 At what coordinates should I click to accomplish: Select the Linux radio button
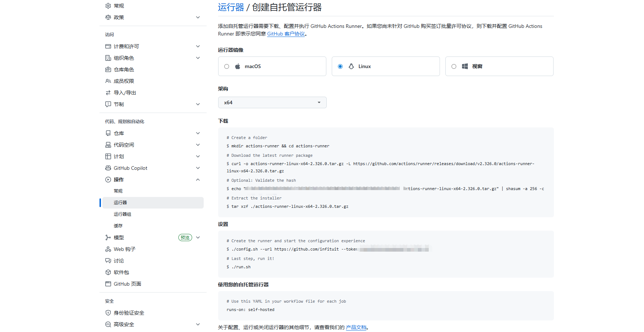click(340, 66)
